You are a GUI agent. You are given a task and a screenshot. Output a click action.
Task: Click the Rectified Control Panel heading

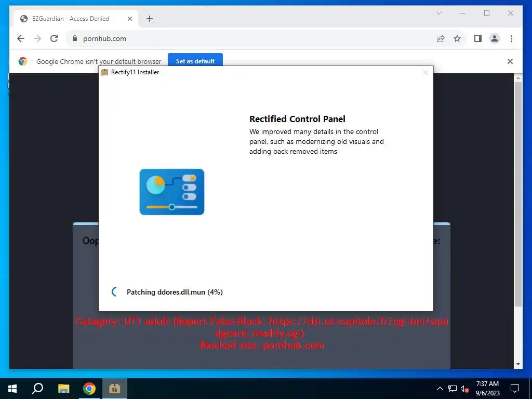(x=297, y=119)
